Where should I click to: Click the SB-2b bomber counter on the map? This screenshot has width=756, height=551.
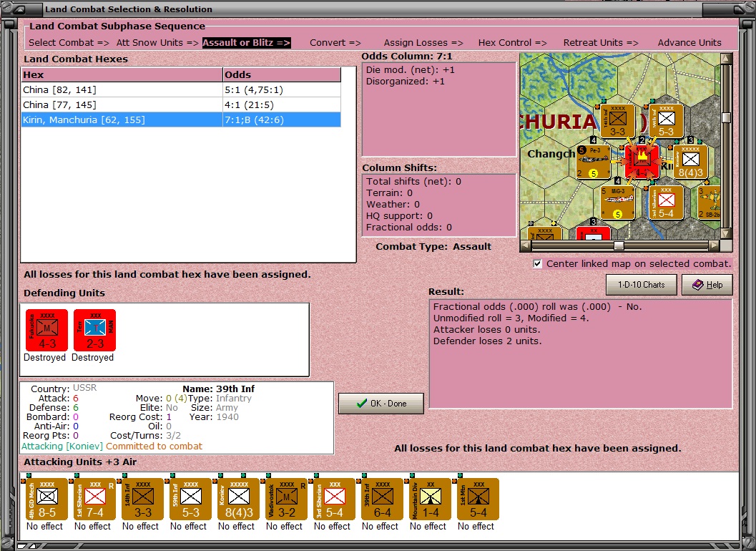pos(710,203)
